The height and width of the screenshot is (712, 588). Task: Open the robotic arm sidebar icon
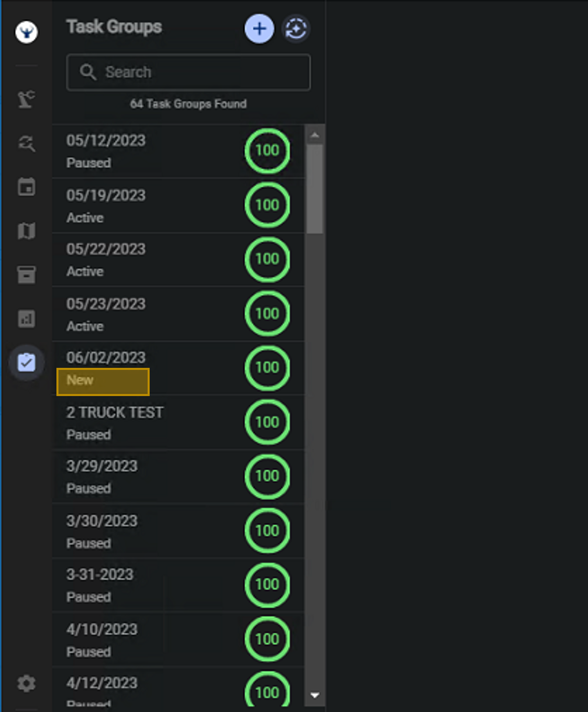(27, 99)
